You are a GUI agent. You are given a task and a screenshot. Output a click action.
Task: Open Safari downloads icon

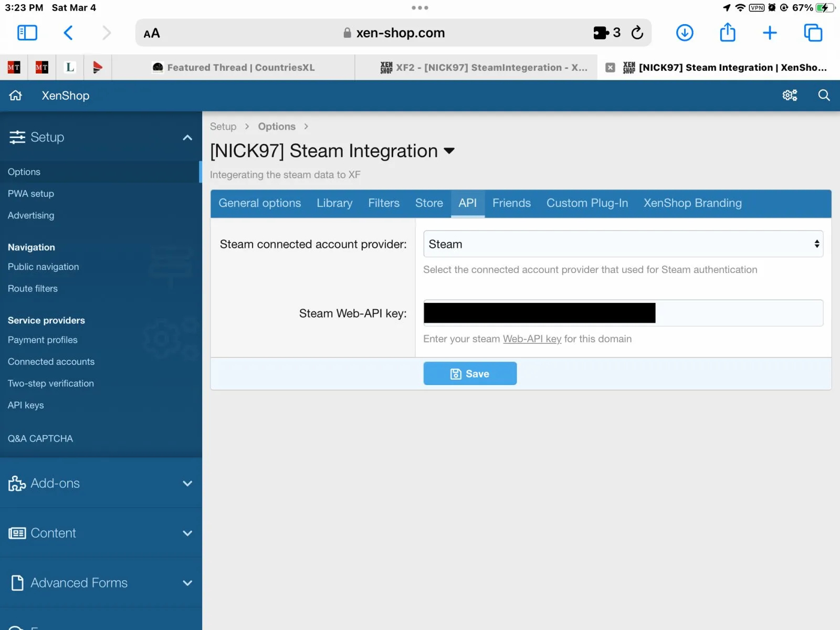(684, 33)
